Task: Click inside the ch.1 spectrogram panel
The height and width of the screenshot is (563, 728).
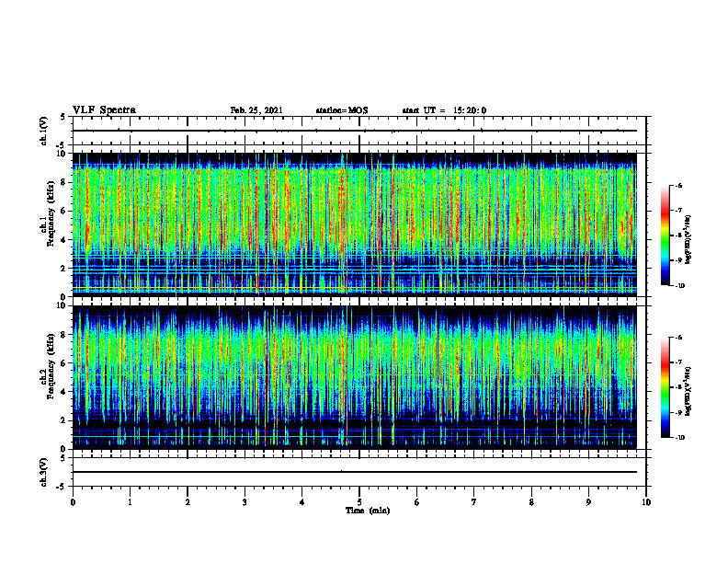Action: [355, 224]
